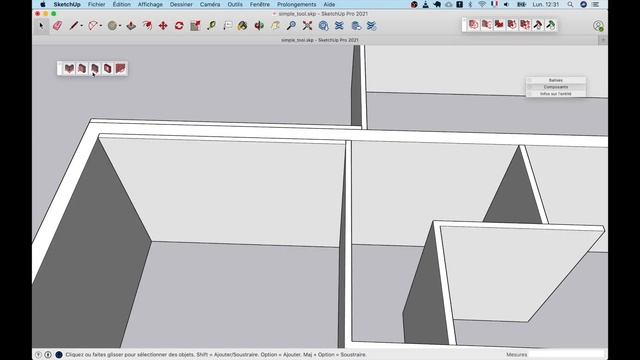Pick the Line pencil tool
640x360 pixels.
coord(73,26)
